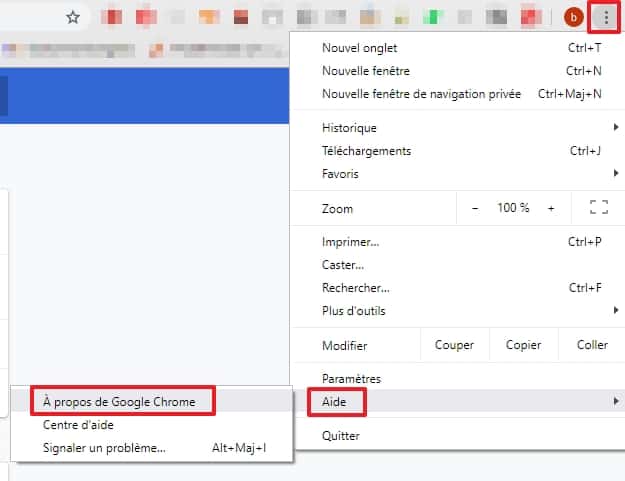Click the Couper button
The image size is (625, 481).
(x=454, y=345)
